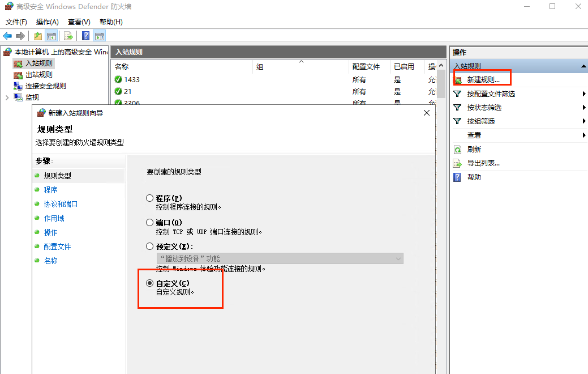Click the blue help toolbar icon
Viewport: 588px width, 374px height.
(x=85, y=36)
